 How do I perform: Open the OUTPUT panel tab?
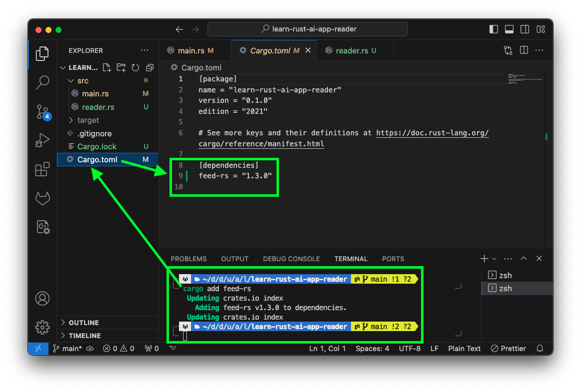pos(234,259)
